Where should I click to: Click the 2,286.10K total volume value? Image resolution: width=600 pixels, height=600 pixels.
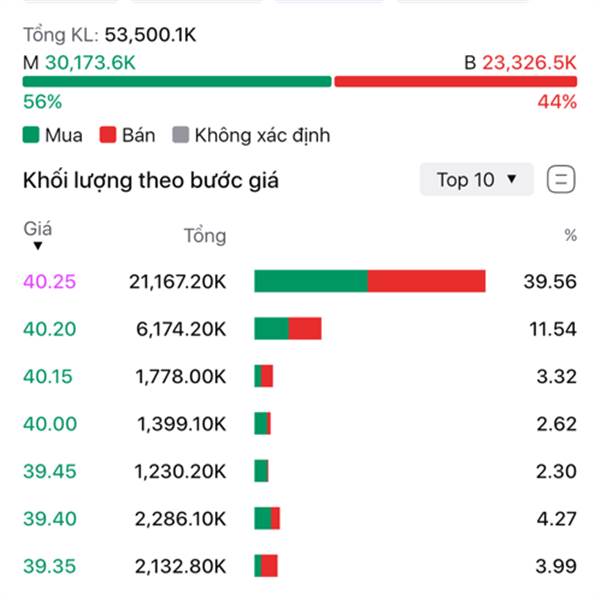[x=181, y=518]
